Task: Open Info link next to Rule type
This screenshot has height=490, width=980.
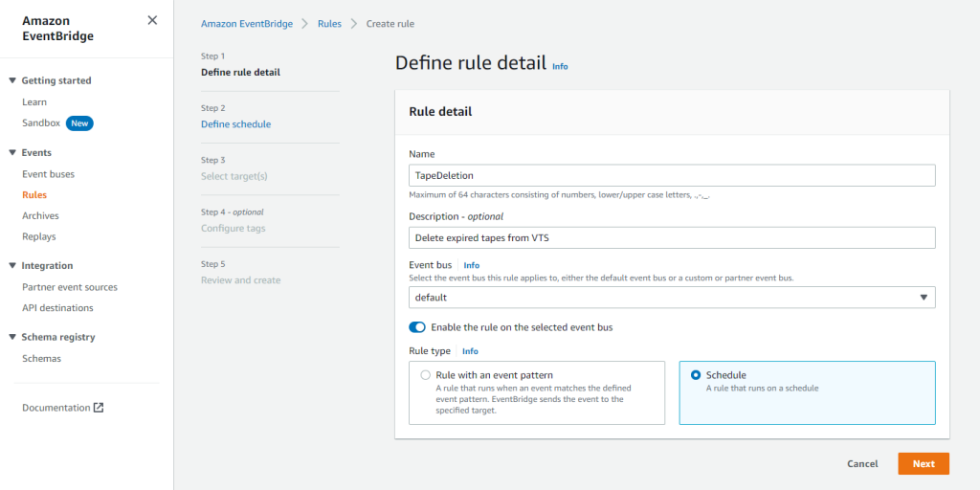Action: (x=470, y=351)
